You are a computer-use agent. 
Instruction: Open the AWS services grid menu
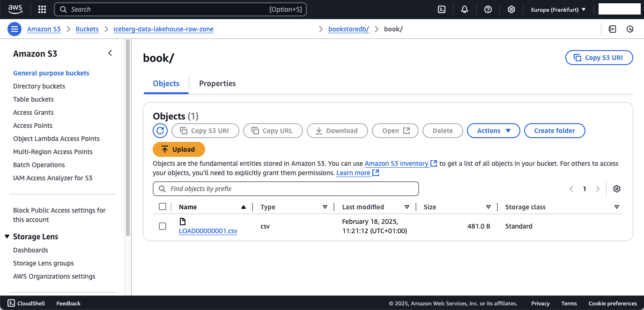click(42, 9)
